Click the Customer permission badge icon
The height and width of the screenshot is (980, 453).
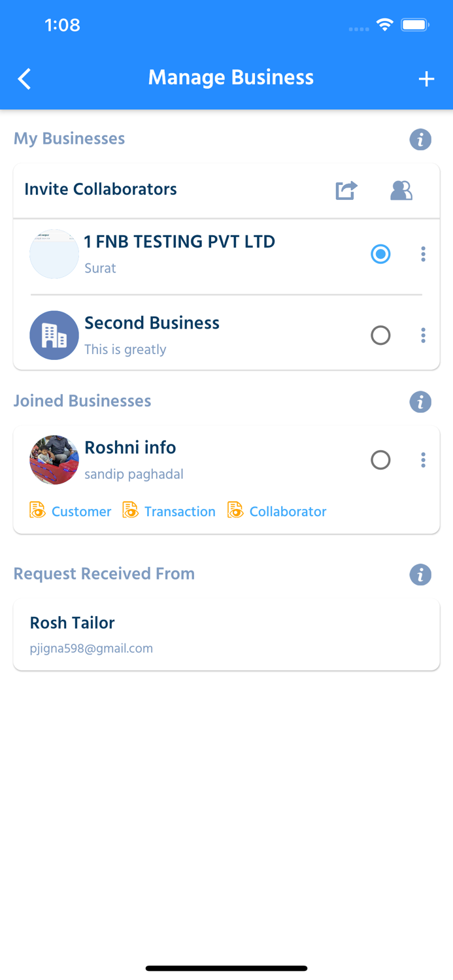point(37,510)
